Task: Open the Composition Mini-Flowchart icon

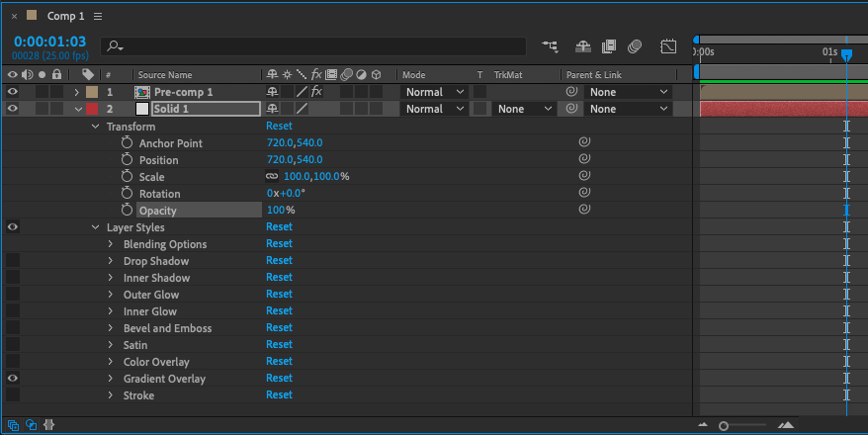Action: pos(550,46)
